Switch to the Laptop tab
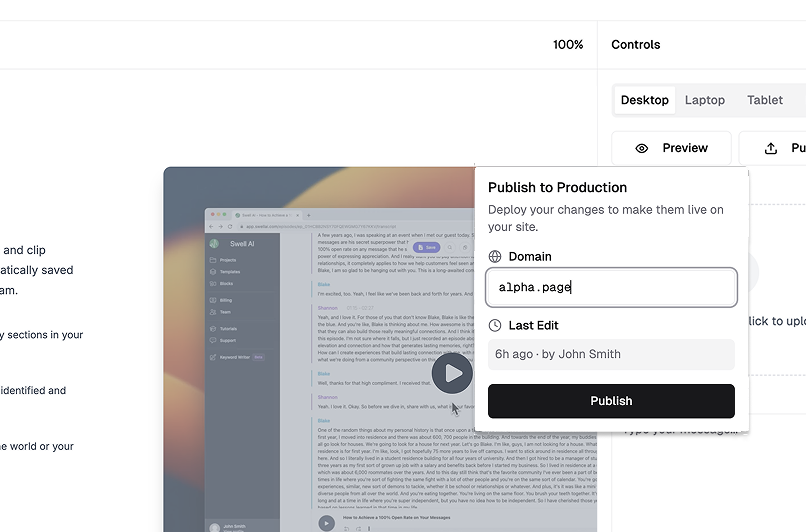 [705, 100]
